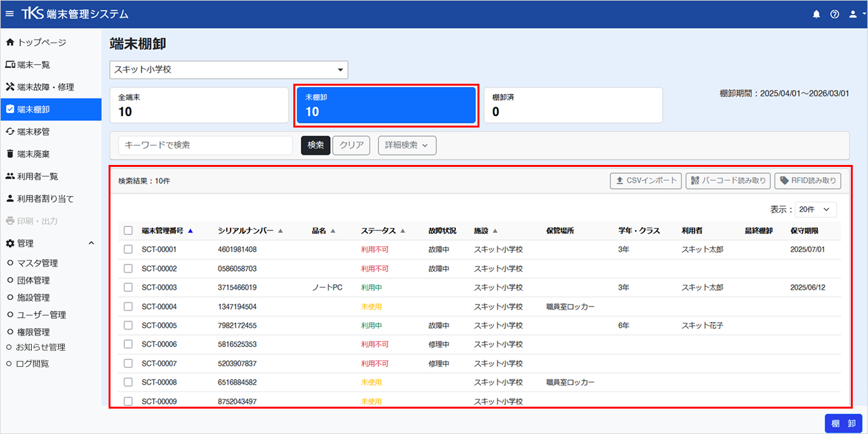Click the blue 棚卸 button
This screenshot has height=434, width=868.
[843, 424]
